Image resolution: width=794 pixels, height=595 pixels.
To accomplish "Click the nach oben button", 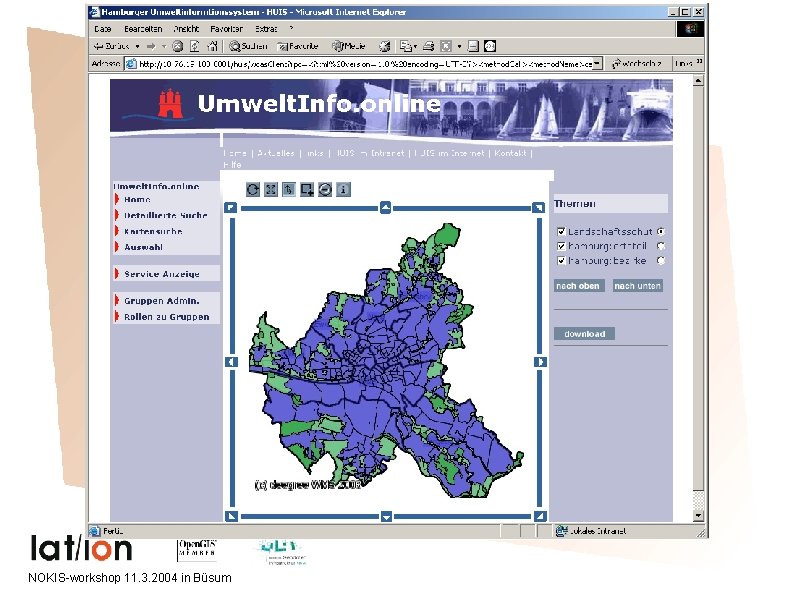I will pyautogui.click(x=578, y=286).
